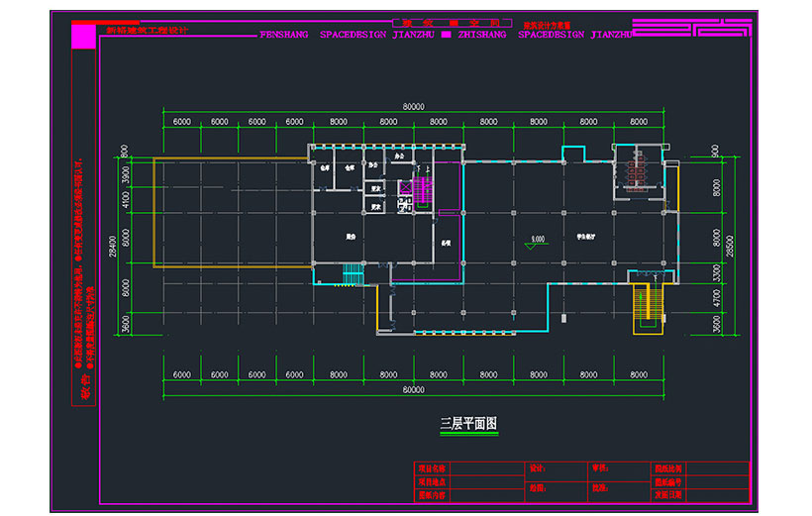Select the red restroom fixtures block
812x516 pixels.
tap(632, 168)
